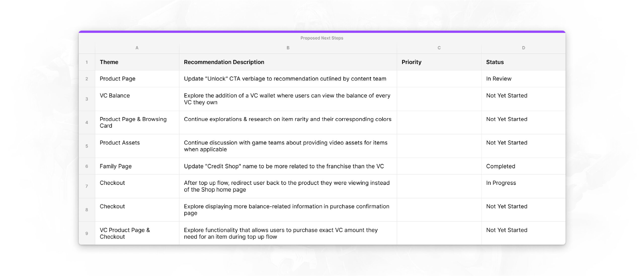The image size is (644, 276).
Task: Click the 'Theme' header cell
Action: point(137,62)
